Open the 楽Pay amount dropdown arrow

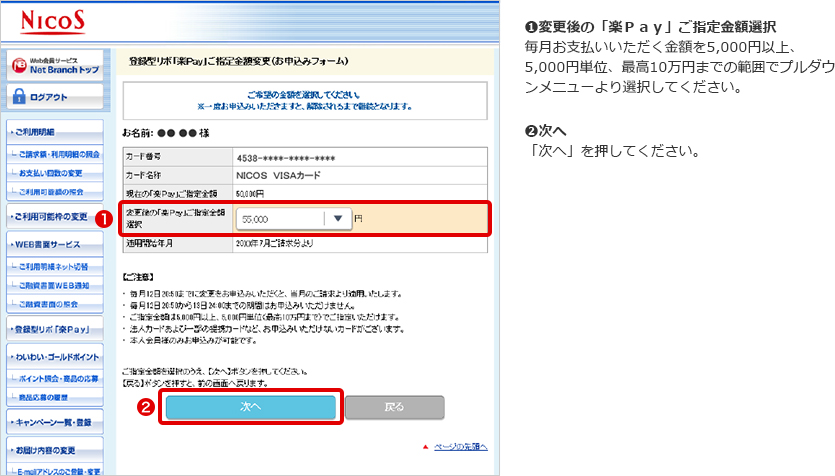click(339, 218)
